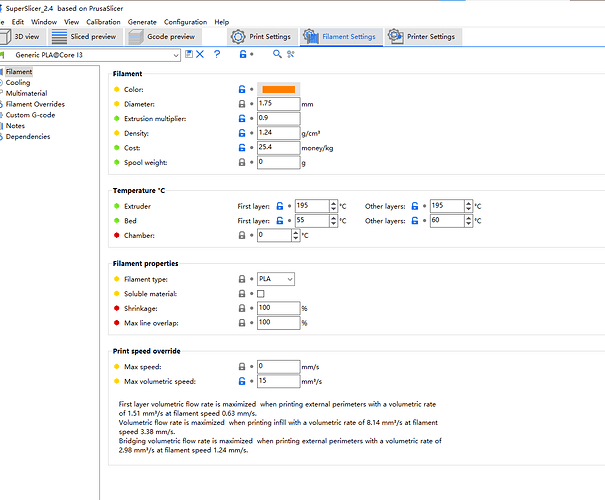The height and width of the screenshot is (500, 605).
Task: Click the save preset icon
Action: (x=190, y=54)
